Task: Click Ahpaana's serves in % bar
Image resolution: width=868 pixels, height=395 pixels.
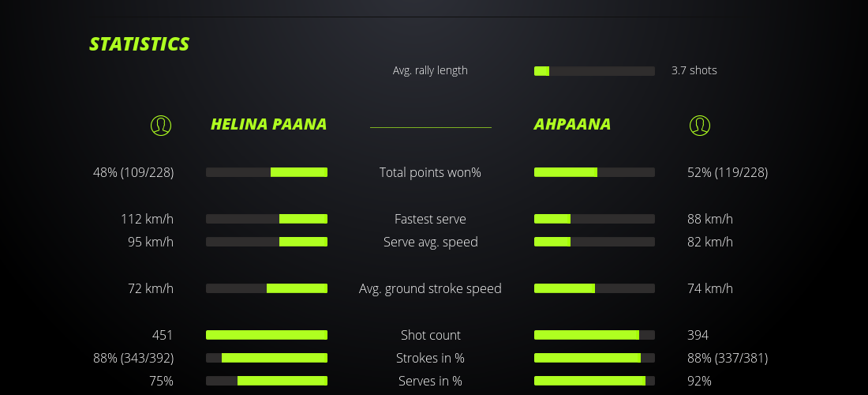Action: coord(594,381)
